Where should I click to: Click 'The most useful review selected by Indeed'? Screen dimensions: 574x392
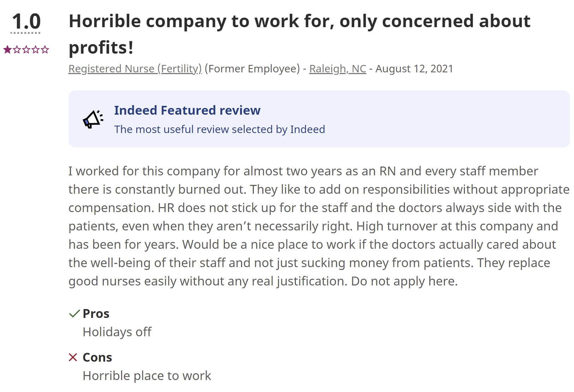(x=220, y=129)
